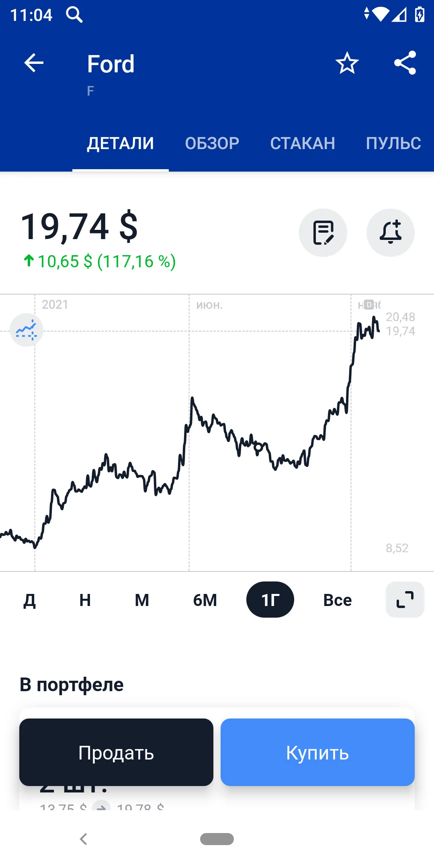The width and height of the screenshot is (434, 868).
Task: Open the СТАКАН tab
Action: tap(303, 143)
